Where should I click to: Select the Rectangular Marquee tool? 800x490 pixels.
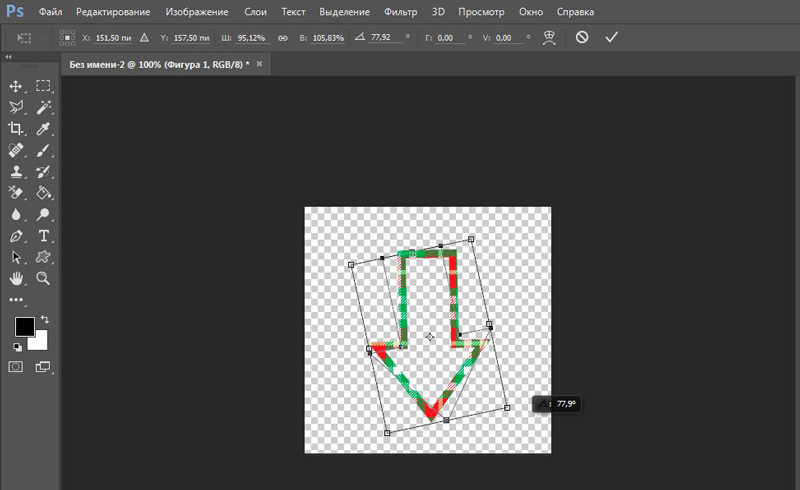43,86
